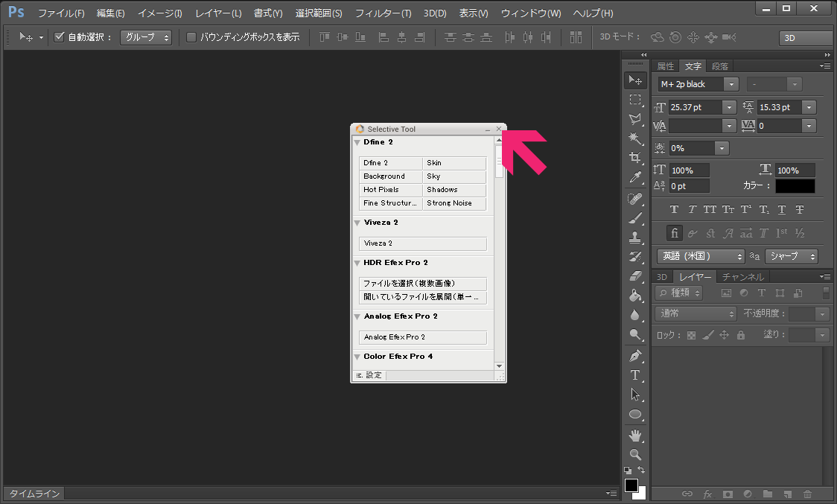
Task: Toggle Underline text style
Action: (x=782, y=209)
